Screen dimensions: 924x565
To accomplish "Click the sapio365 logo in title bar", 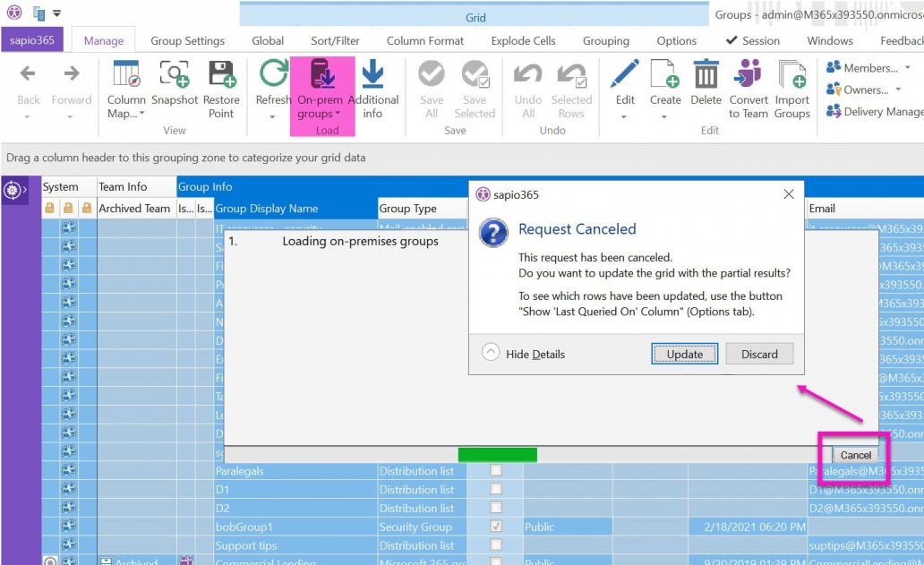I will coord(14,12).
